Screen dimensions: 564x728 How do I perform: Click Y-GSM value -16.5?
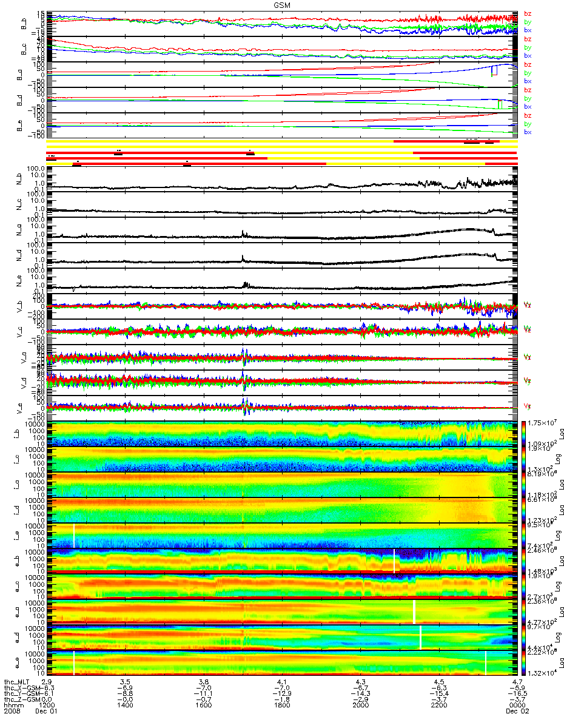point(517,694)
